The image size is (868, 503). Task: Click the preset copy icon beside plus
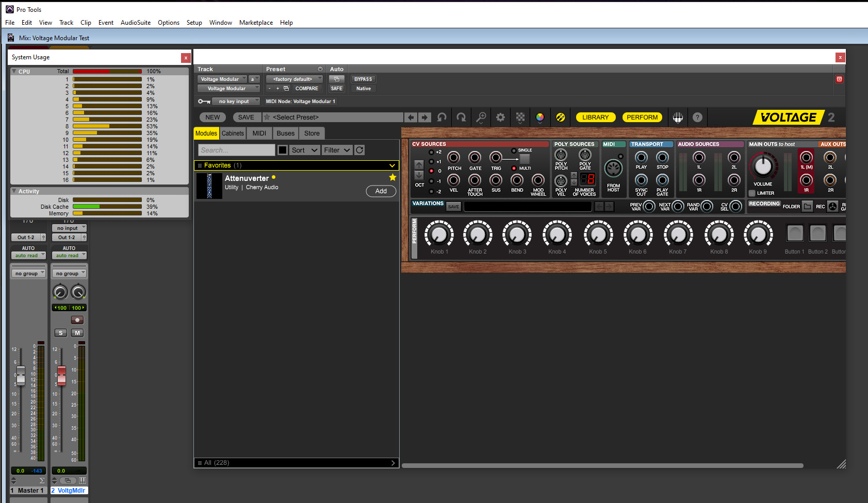pyautogui.click(x=286, y=89)
